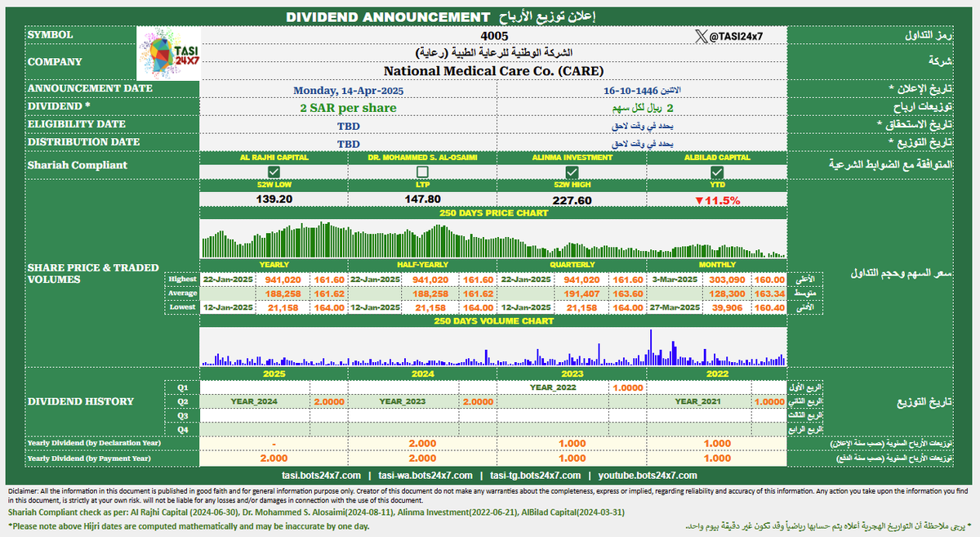Select the YEAR_2024 dividend cell
Image resolution: width=980 pixels, height=537 pixels.
[x=255, y=401]
